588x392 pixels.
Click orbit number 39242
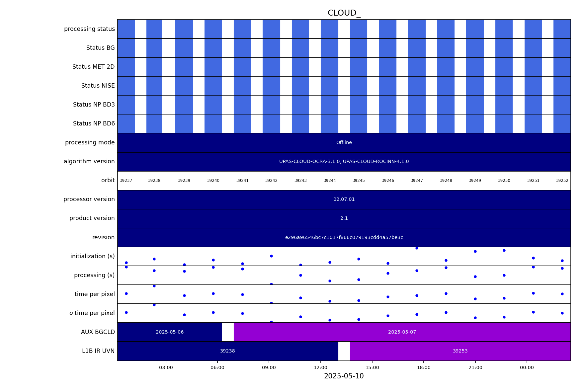[271, 181]
